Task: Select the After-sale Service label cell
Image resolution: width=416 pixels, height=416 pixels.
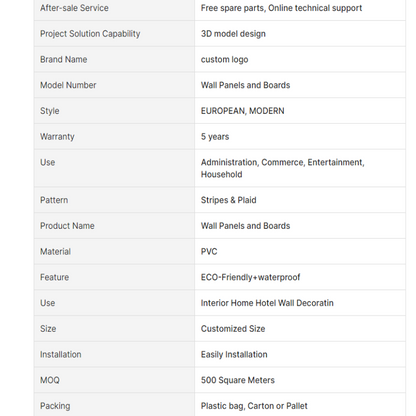Action: (x=114, y=8)
